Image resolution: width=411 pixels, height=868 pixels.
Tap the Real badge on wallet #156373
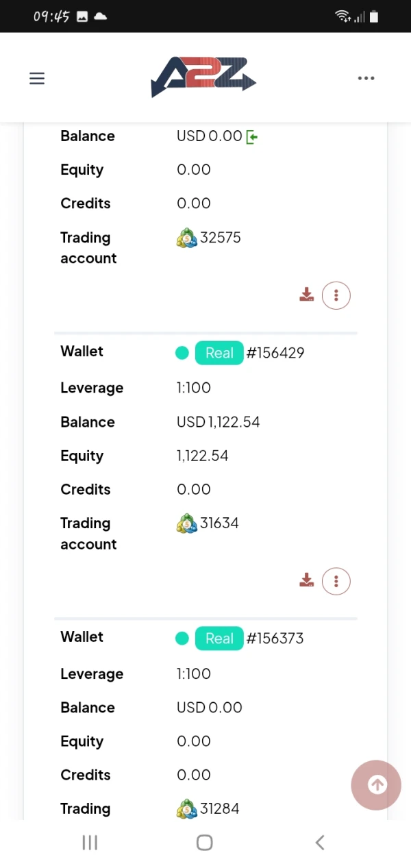(219, 638)
